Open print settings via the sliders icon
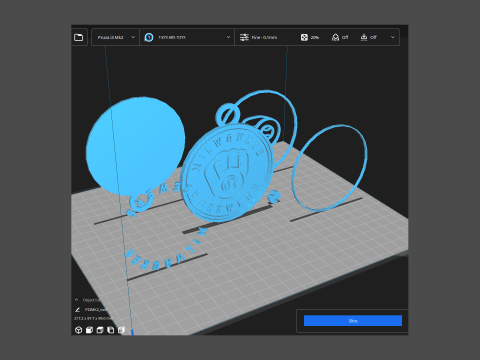This screenshot has width=480, height=360. 244,37
